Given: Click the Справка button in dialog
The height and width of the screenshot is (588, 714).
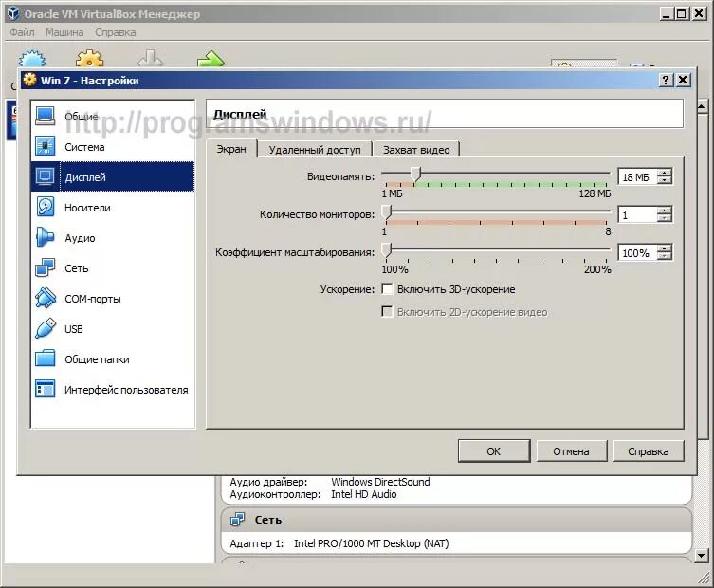Looking at the screenshot, I should pos(648,451).
